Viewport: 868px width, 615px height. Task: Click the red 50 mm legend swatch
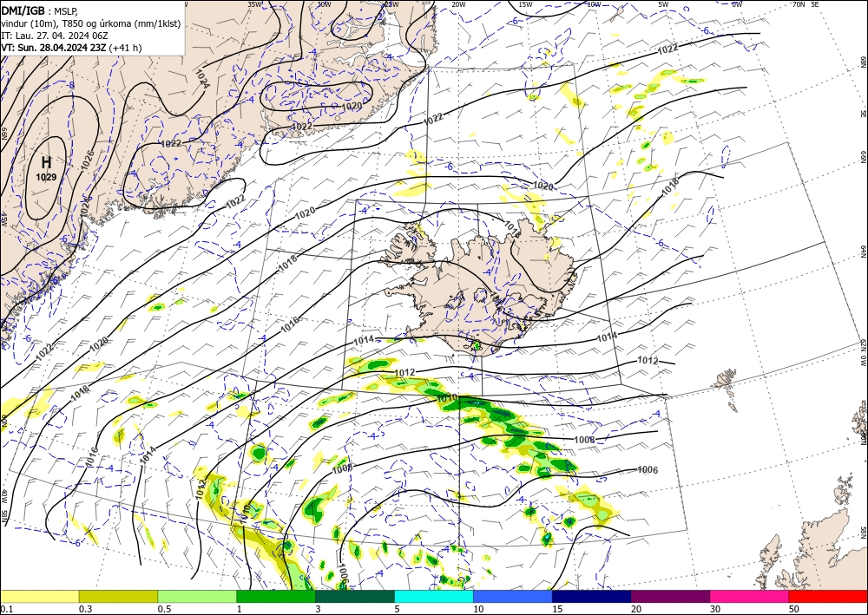[828, 597]
